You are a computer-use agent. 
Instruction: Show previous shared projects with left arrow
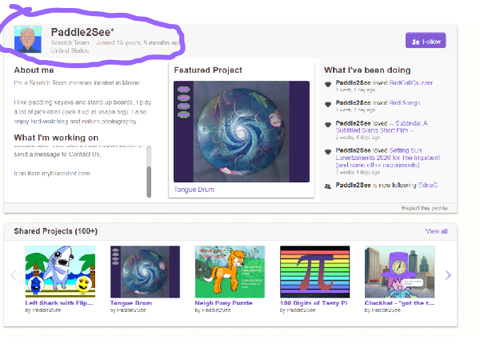13,275
